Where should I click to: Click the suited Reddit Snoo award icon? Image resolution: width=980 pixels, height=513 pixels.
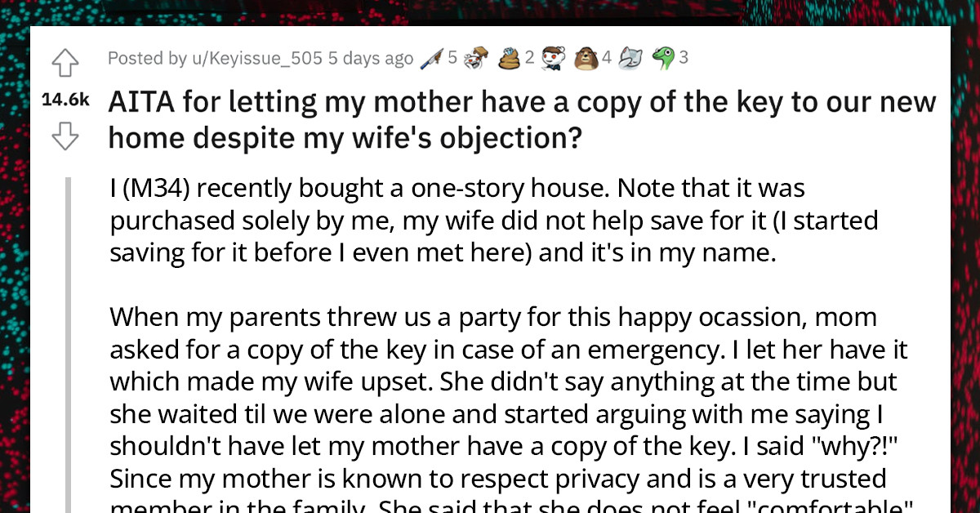click(x=552, y=57)
